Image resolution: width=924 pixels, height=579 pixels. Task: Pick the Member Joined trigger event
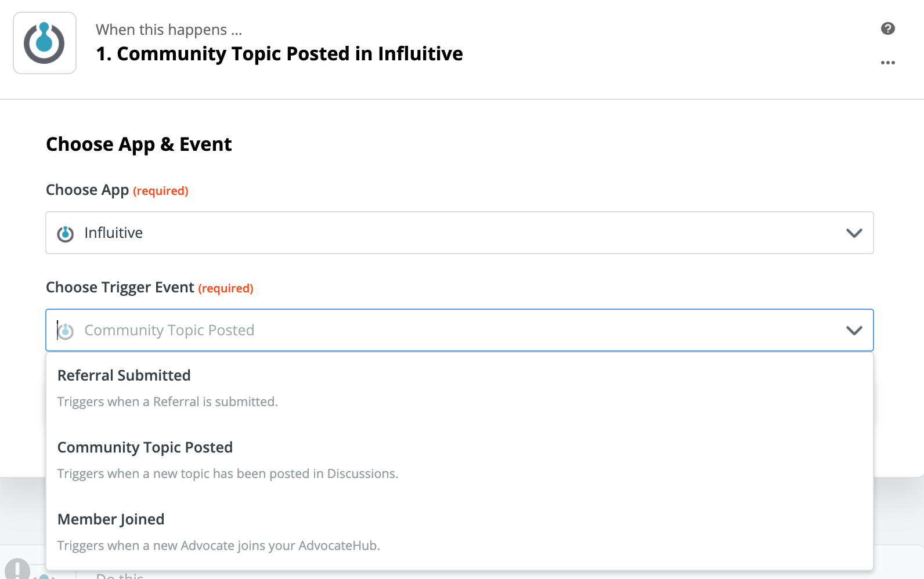pyautogui.click(x=111, y=520)
